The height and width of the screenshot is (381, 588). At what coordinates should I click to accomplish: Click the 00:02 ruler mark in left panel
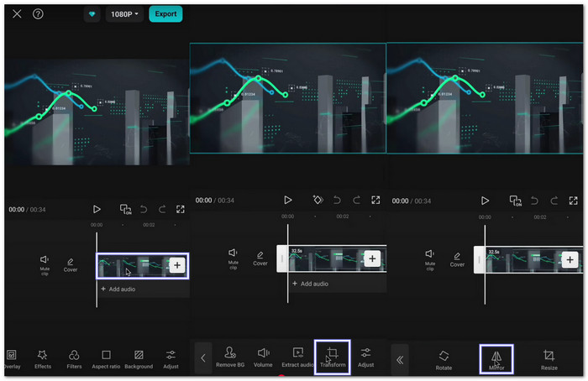coord(149,225)
